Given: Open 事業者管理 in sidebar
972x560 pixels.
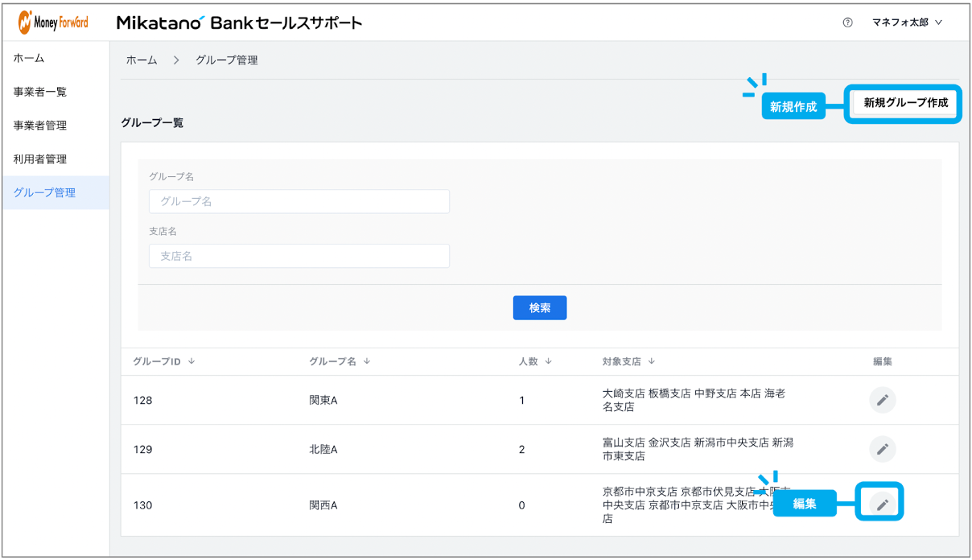Looking at the screenshot, I should point(56,126).
